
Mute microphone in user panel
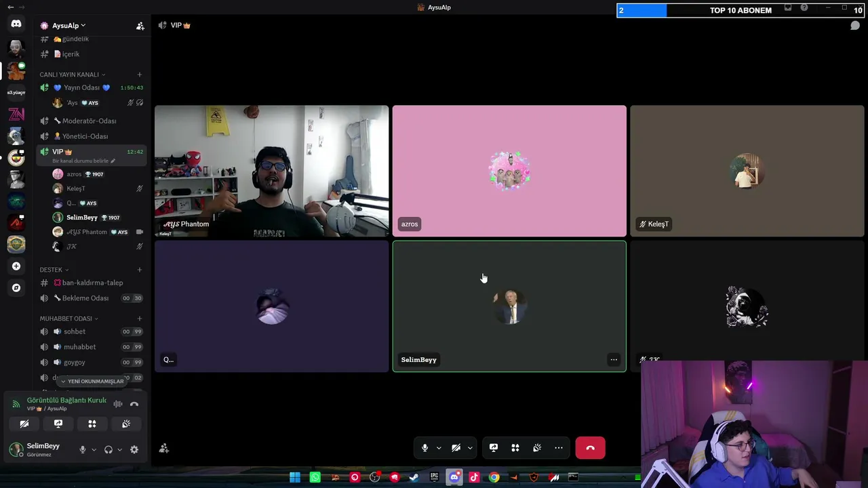[83, 449]
